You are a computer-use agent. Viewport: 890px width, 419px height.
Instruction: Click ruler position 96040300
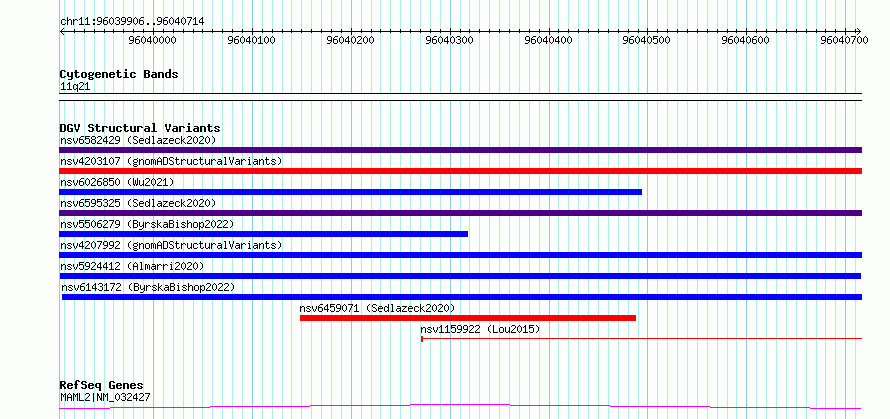(x=450, y=40)
